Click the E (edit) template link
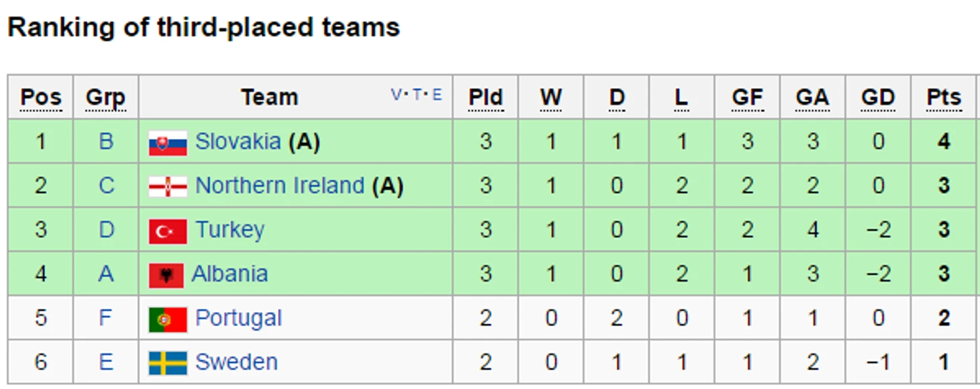980x389 pixels. pos(437,95)
